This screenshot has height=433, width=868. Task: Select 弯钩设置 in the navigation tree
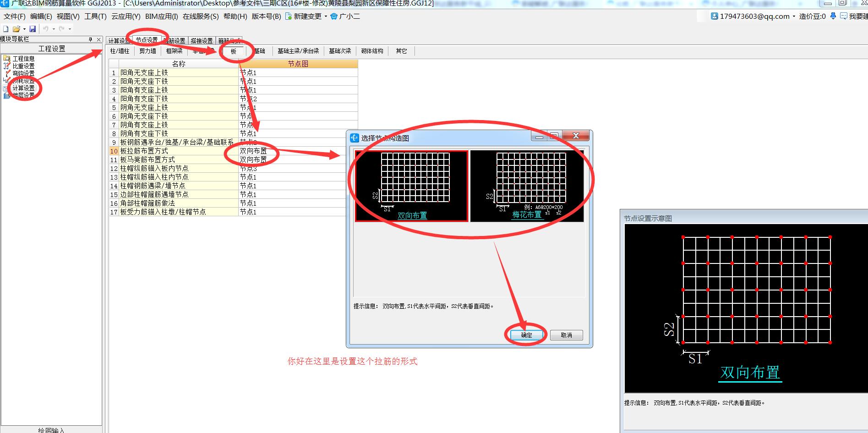pyautogui.click(x=23, y=73)
